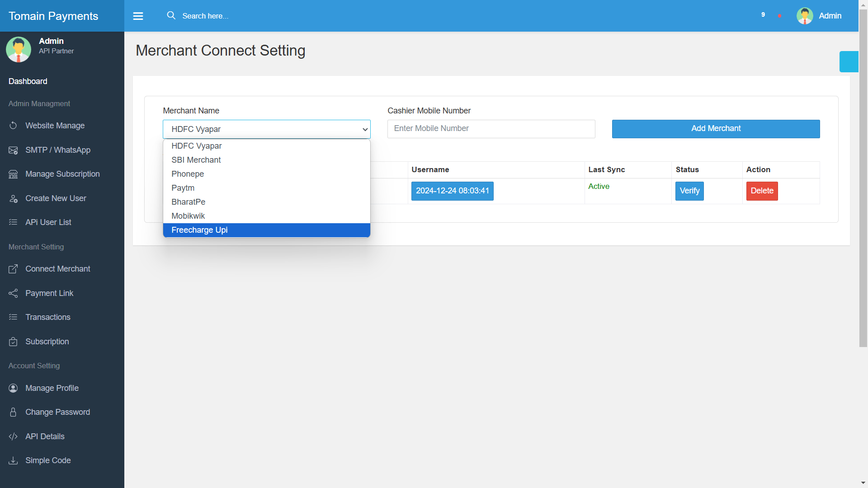Click the Payment Link share icon
This screenshot has width=868, height=488.
click(x=13, y=293)
